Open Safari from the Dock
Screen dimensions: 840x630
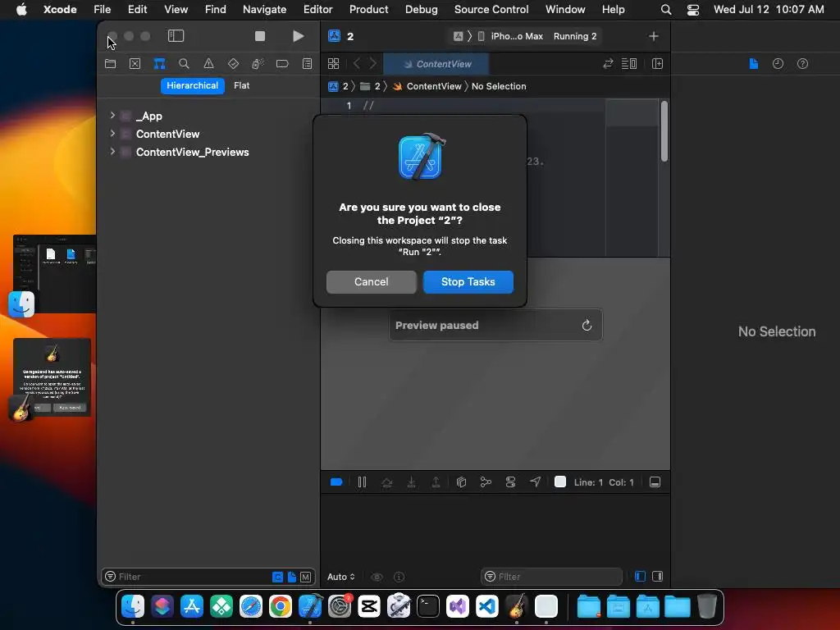(251, 607)
